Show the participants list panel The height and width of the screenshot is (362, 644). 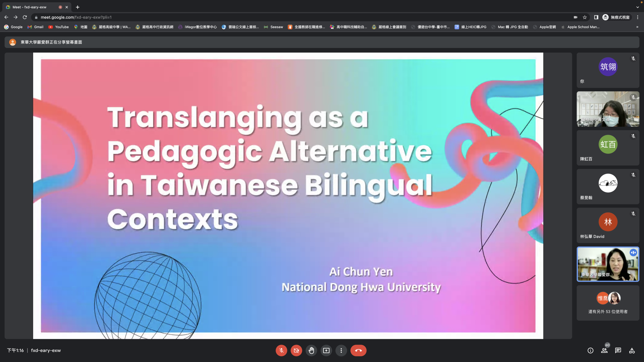tap(604, 350)
